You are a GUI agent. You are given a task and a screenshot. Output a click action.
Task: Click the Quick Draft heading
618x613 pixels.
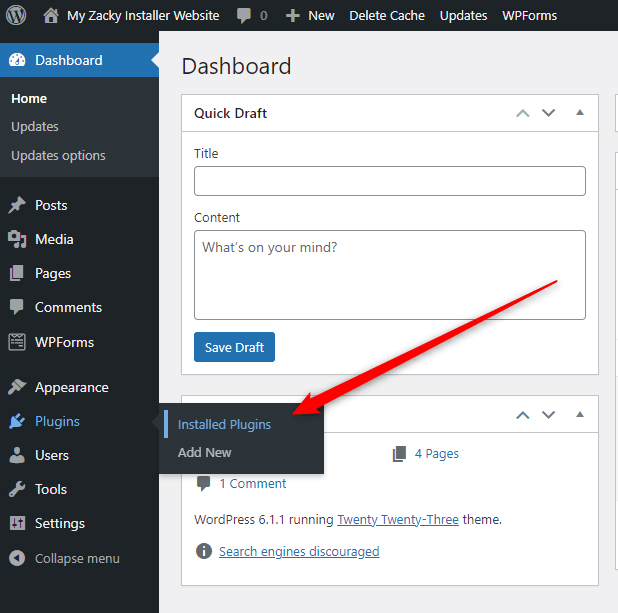pos(231,114)
